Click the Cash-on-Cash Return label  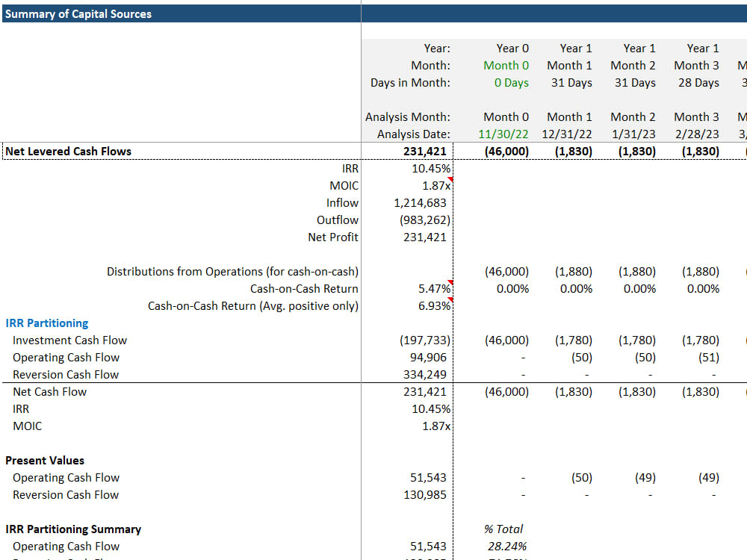[304, 288]
